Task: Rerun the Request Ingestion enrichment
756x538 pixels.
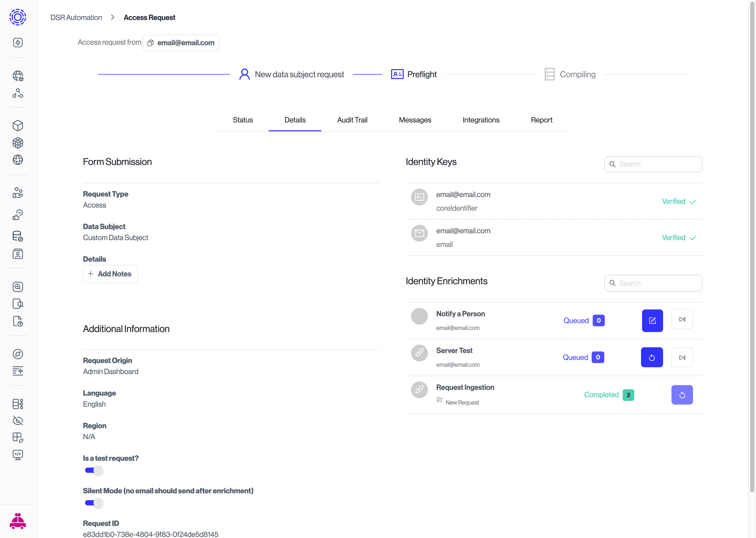Action: click(682, 395)
